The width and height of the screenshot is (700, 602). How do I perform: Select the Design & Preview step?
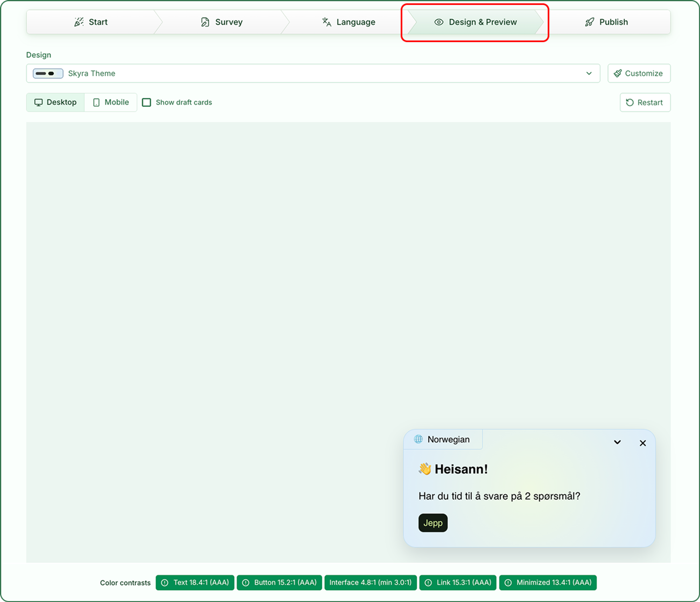click(475, 22)
